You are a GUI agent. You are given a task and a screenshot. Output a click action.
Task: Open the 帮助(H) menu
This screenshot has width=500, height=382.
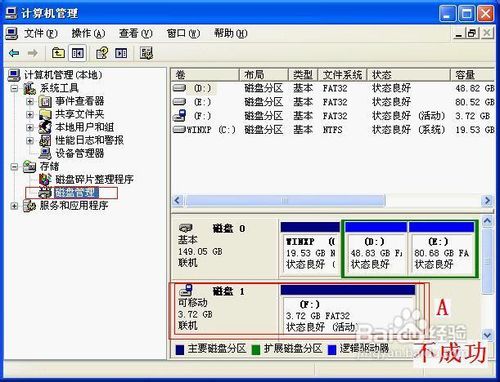pyautogui.click(x=231, y=34)
